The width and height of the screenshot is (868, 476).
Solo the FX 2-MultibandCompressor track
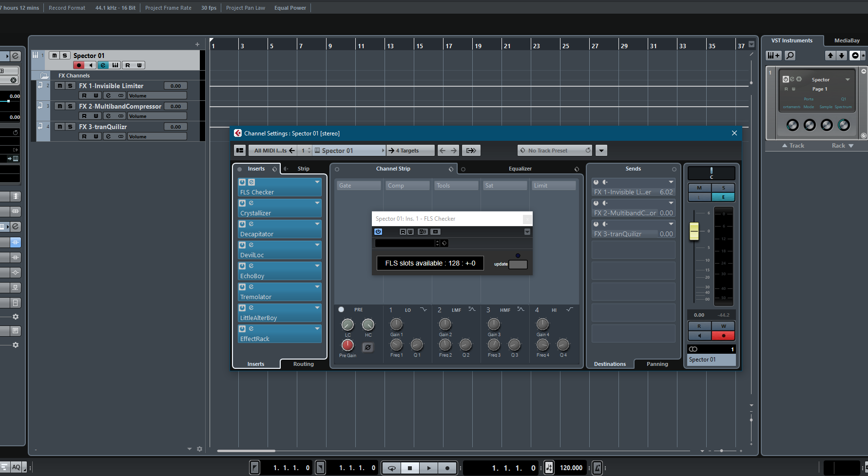coord(70,106)
